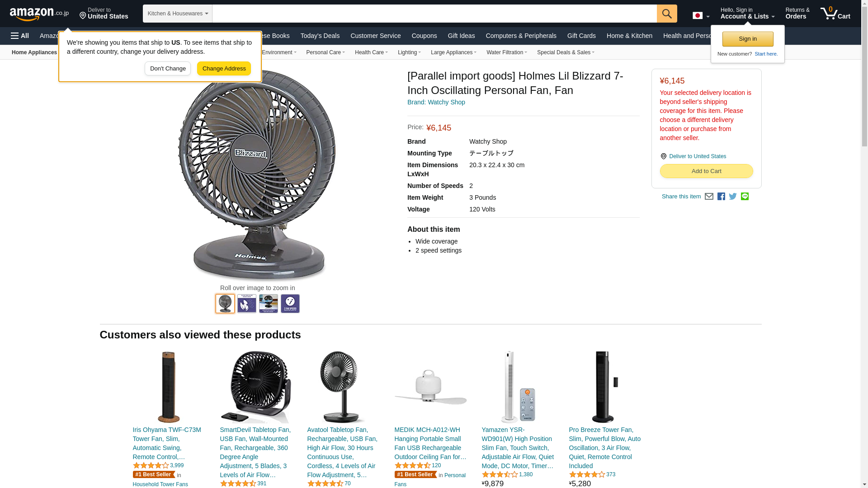This screenshot has width=868, height=488.
Task: Share this item on Twitter
Action: 733,197
